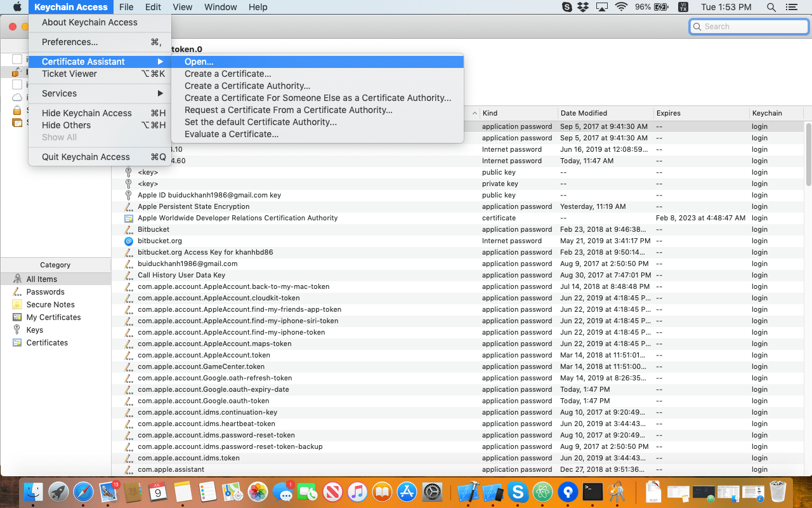
Task: Sort by the Date Modified column header
Action: point(605,113)
